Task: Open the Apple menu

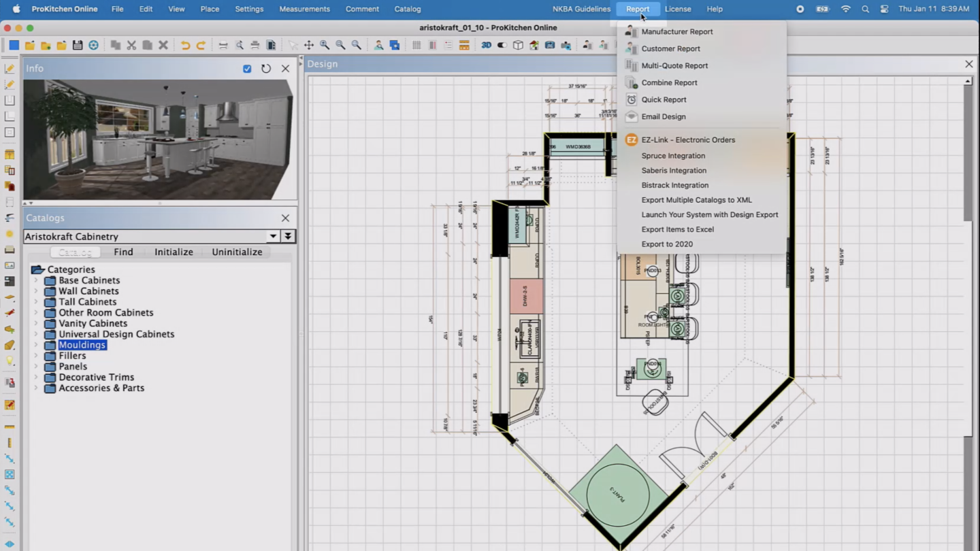Action: tap(16, 9)
